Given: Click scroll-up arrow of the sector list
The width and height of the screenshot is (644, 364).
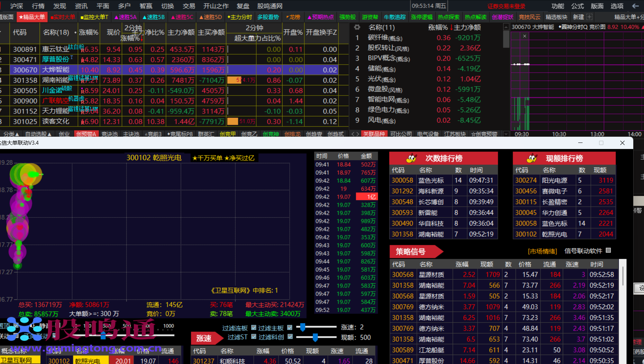Looking at the screenshot, I should [x=506, y=27].
